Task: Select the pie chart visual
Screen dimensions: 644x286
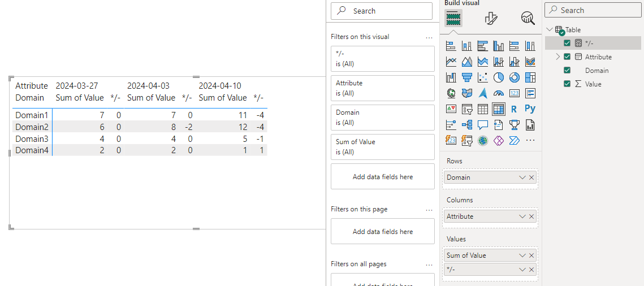Action: point(498,77)
